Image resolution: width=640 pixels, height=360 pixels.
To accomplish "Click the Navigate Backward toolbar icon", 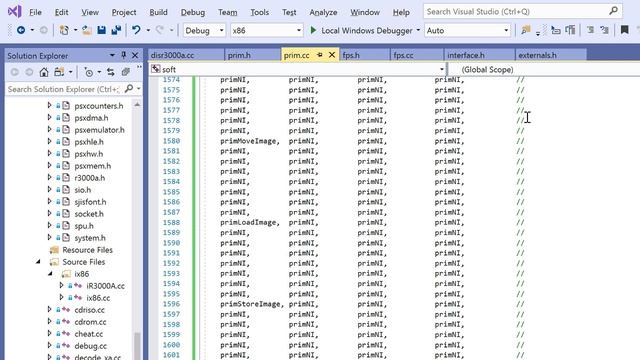I will pyautogui.click(x=21, y=30).
